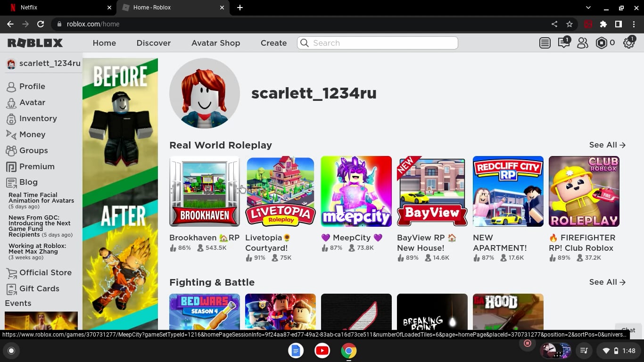Open the friends icon in top bar
644x362 pixels.
point(583,43)
